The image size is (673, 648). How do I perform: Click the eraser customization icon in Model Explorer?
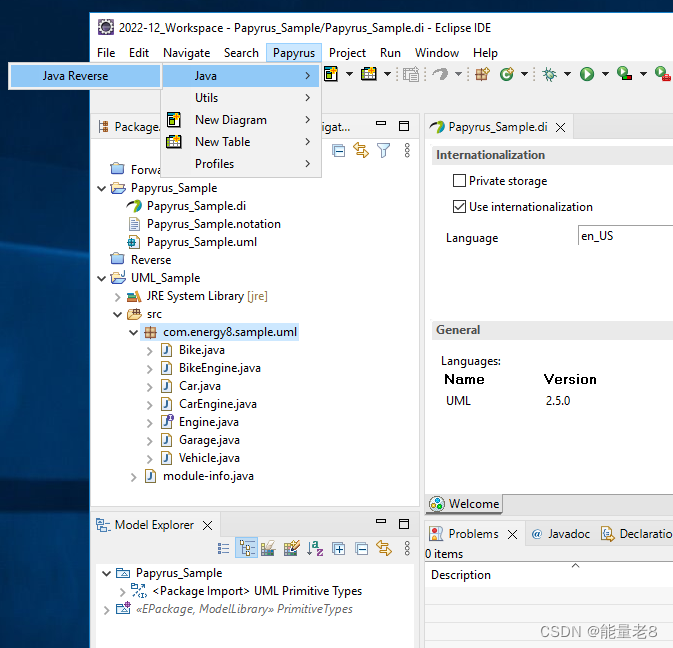(x=268, y=548)
